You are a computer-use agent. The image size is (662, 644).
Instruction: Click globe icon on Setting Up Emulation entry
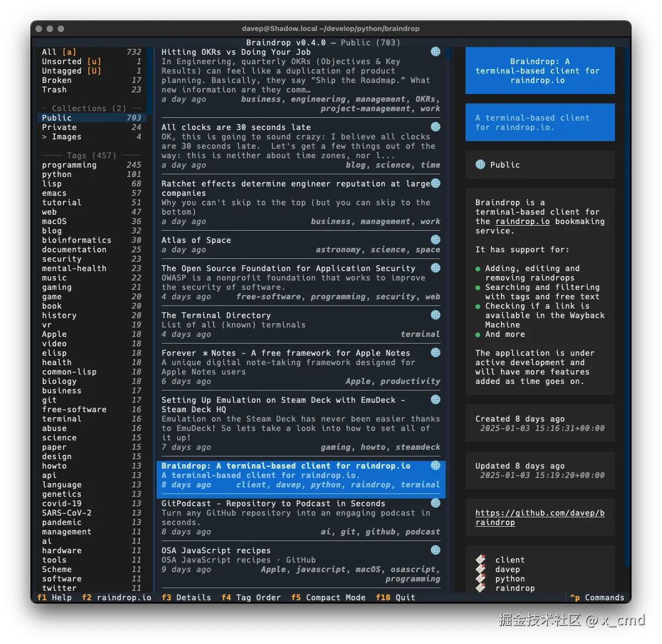[x=435, y=399]
